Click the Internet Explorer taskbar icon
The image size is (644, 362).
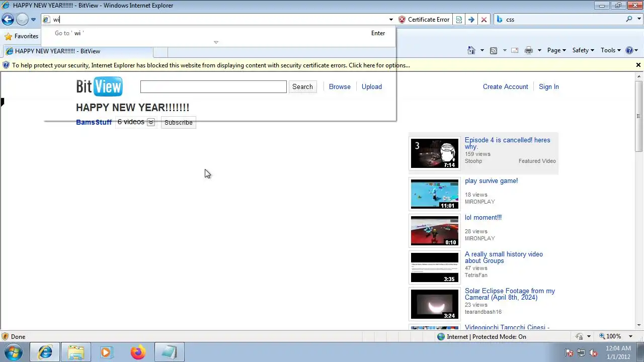(x=45, y=352)
